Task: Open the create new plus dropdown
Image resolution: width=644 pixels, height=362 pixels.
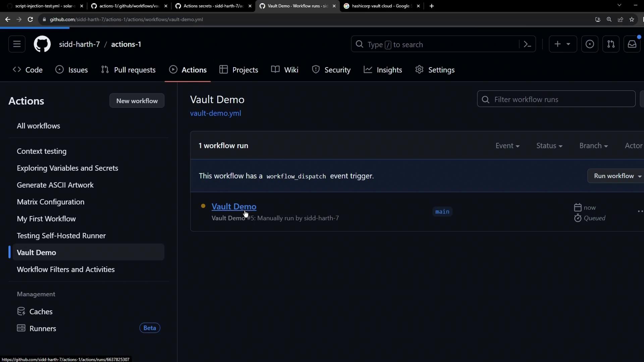Action: click(x=562, y=44)
